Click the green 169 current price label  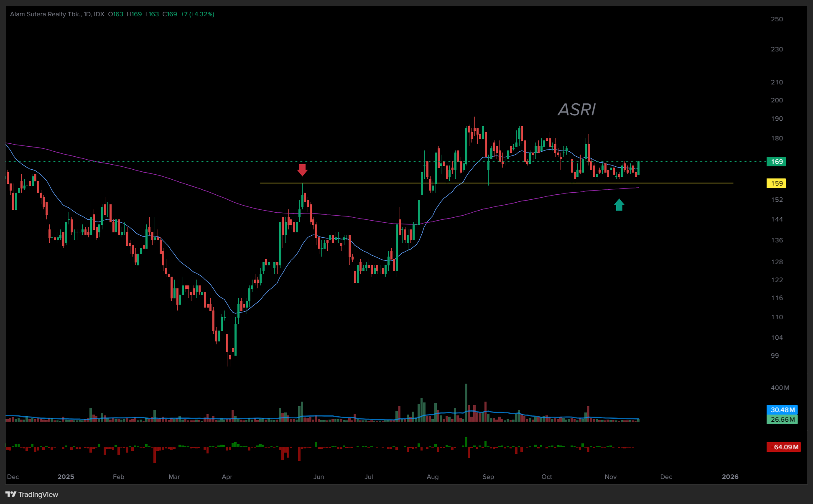776,162
